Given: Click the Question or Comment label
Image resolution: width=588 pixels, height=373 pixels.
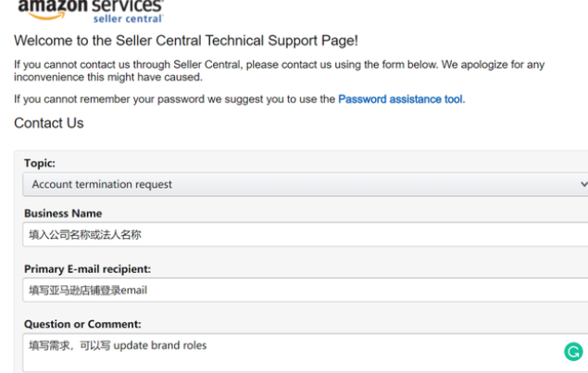Looking at the screenshot, I should click(82, 324).
